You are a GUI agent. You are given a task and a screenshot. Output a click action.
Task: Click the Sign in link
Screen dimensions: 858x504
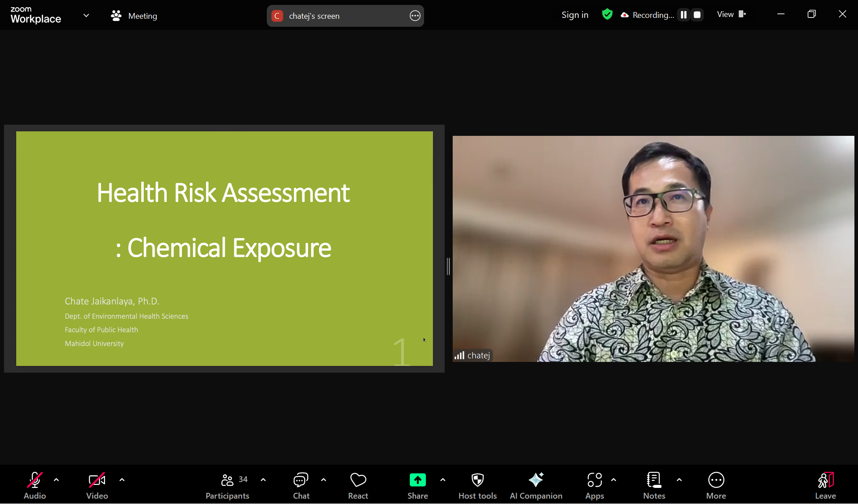point(575,15)
